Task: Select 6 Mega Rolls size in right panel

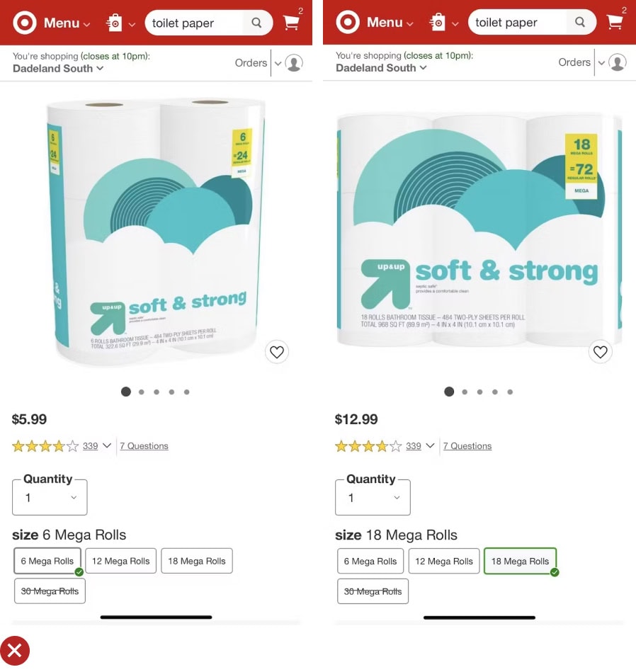Action: click(370, 561)
